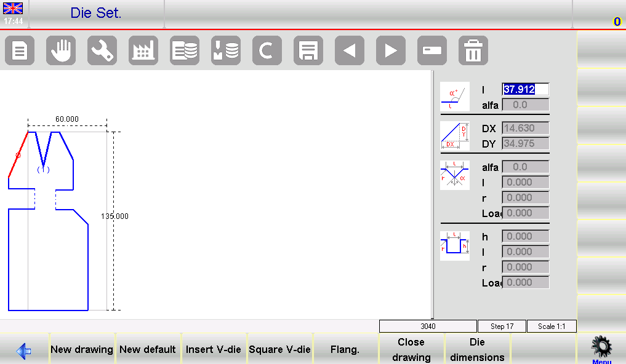This screenshot has width=626, height=364.
Task: Click the l length input field showing 37.912
Action: point(525,89)
